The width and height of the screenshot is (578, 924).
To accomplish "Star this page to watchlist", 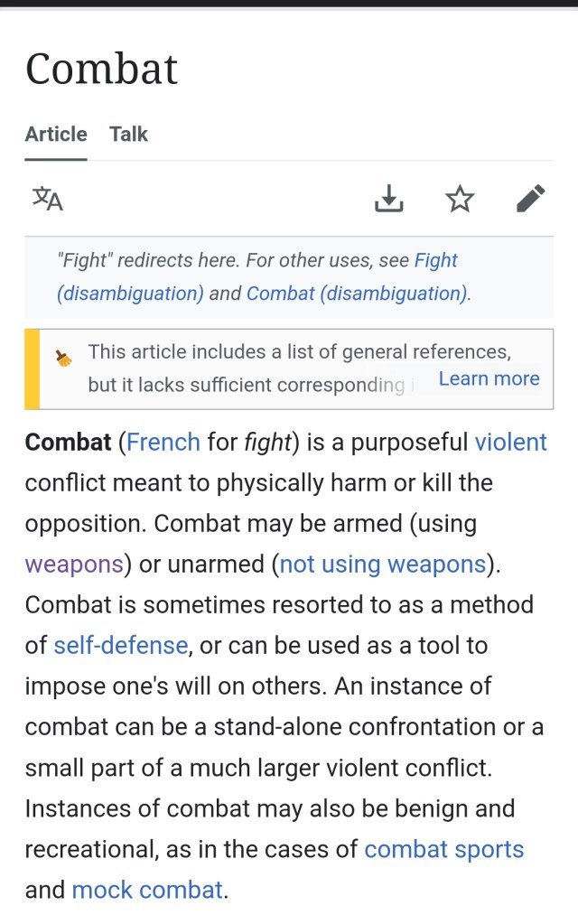I will point(460,198).
